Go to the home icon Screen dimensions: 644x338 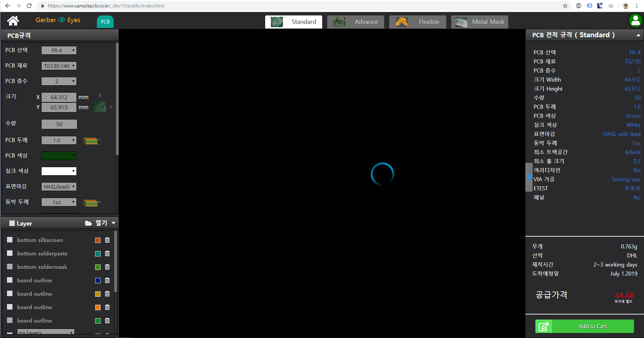[13, 21]
